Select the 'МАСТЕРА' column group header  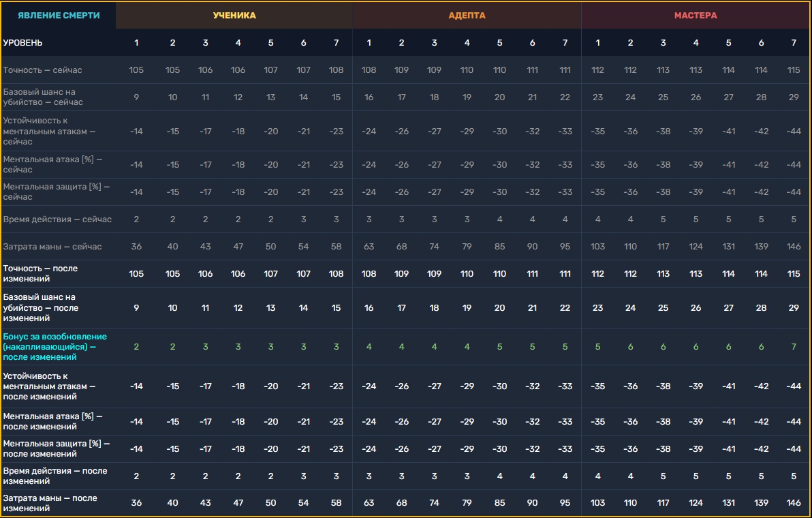point(696,16)
